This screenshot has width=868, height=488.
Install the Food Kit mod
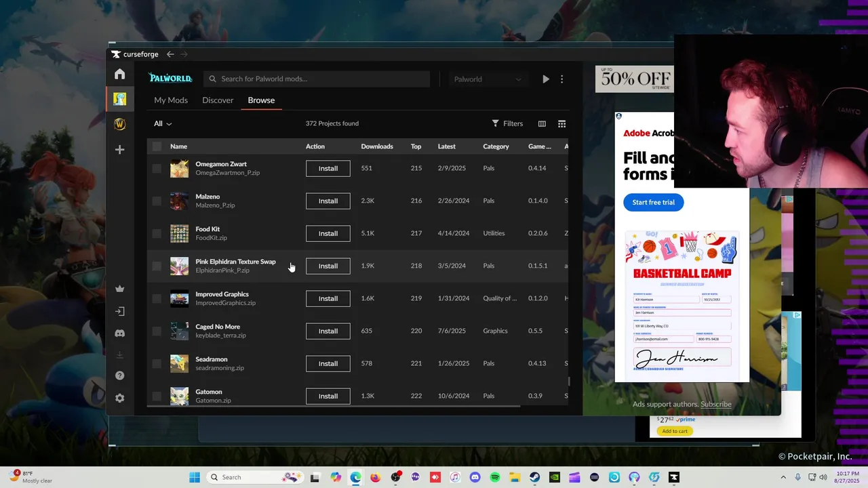click(328, 233)
